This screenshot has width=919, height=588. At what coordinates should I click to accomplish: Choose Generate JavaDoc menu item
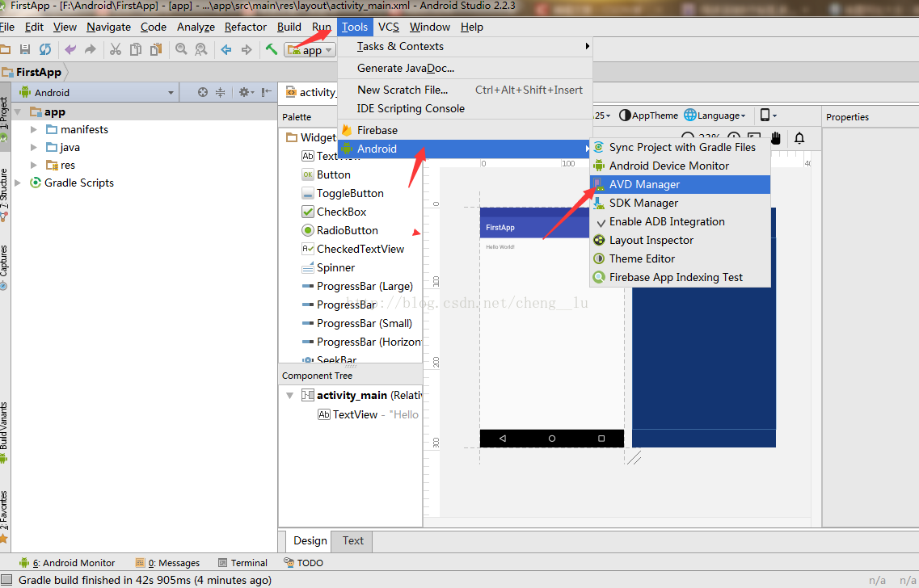pos(465,68)
